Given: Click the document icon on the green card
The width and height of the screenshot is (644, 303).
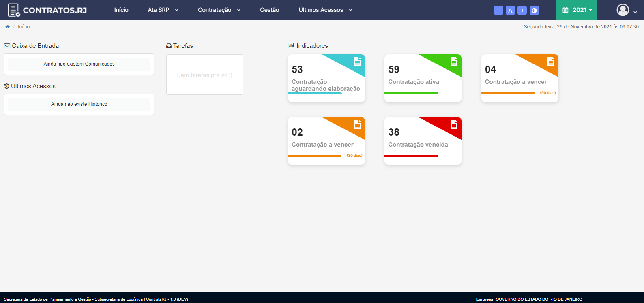Looking at the screenshot, I should [454, 62].
